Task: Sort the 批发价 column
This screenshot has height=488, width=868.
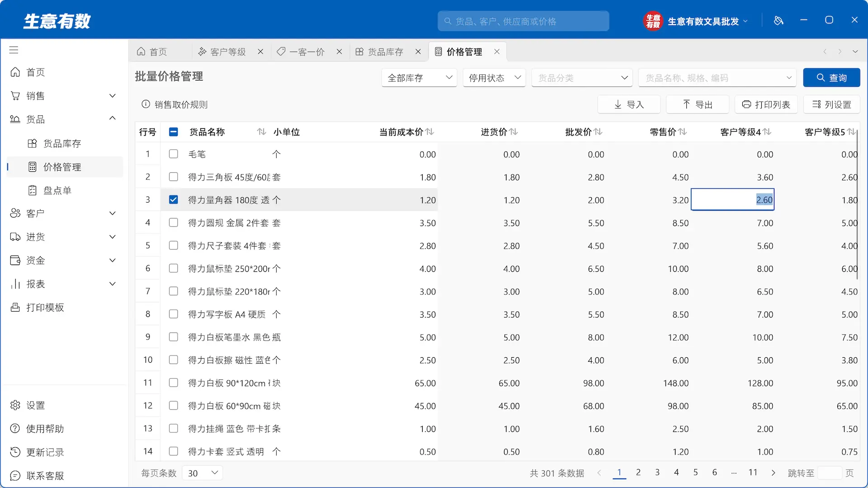Action: [598, 132]
